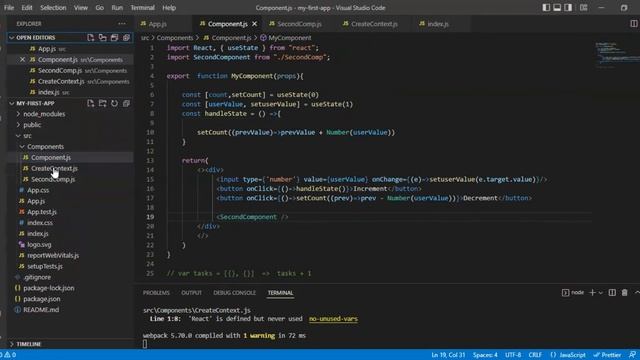Screen dimensions: 640x360
Task: Open Explorer more actions ellipsis
Action: [122, 24]
